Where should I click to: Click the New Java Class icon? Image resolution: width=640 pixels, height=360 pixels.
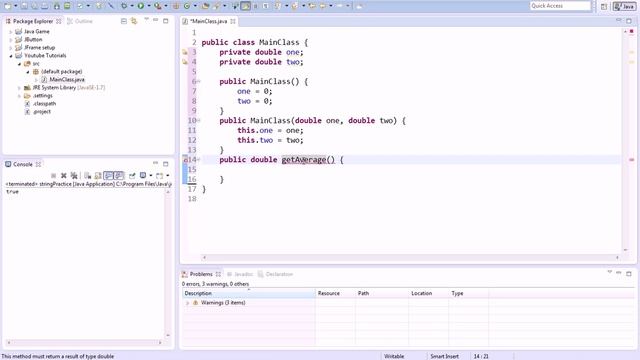(187, 6)
